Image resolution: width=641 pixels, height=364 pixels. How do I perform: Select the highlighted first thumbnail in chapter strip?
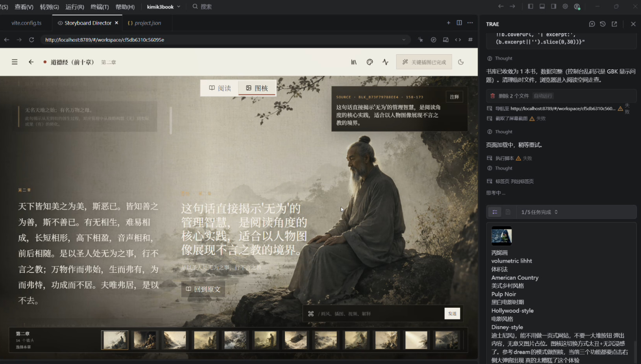pyautogui.click(x=115, y=340)
